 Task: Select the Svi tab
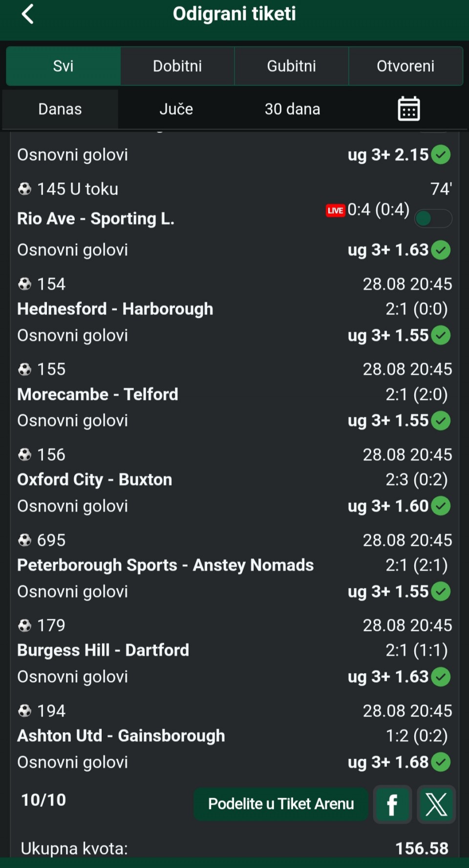(64, 66)
